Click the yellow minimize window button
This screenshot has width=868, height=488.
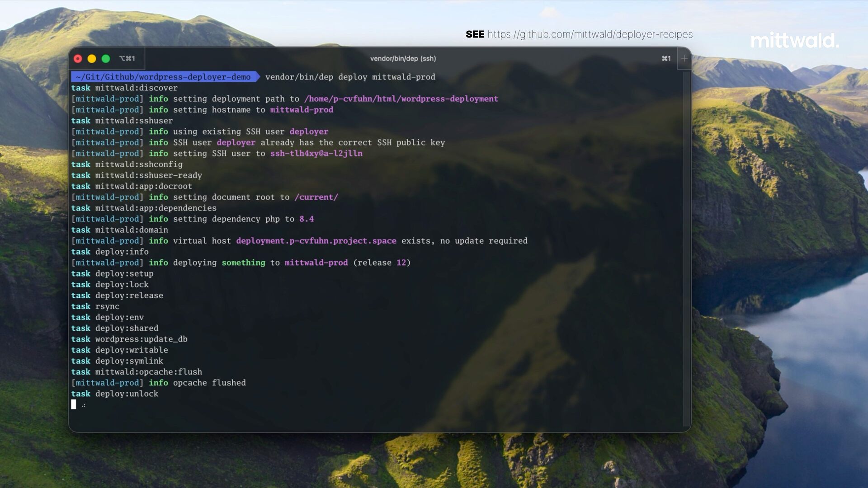(x=92, y=59)
